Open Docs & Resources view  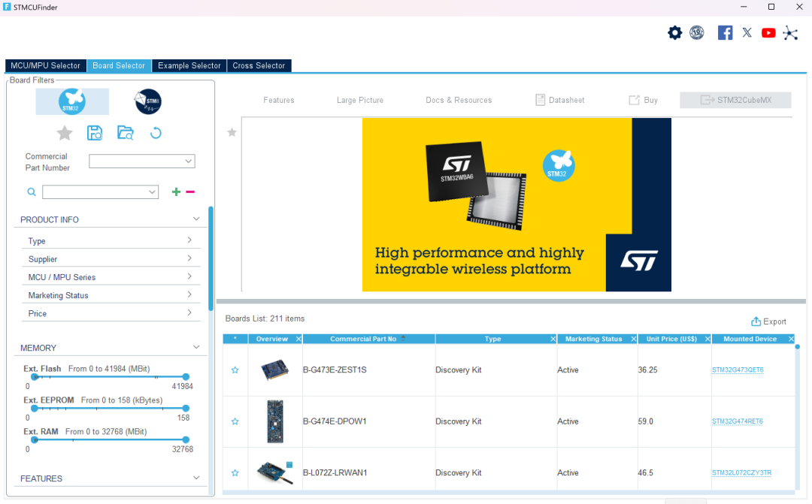coord(459,100)
